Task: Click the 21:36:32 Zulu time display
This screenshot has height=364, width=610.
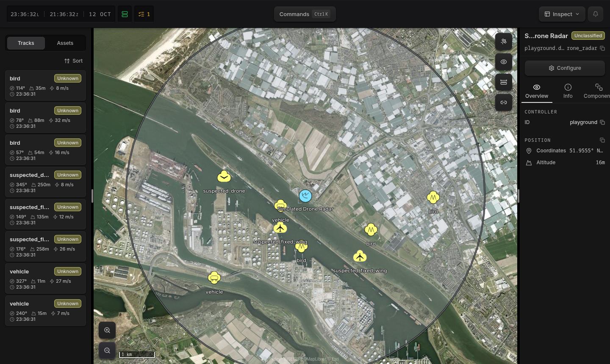Action: point(64,14)
